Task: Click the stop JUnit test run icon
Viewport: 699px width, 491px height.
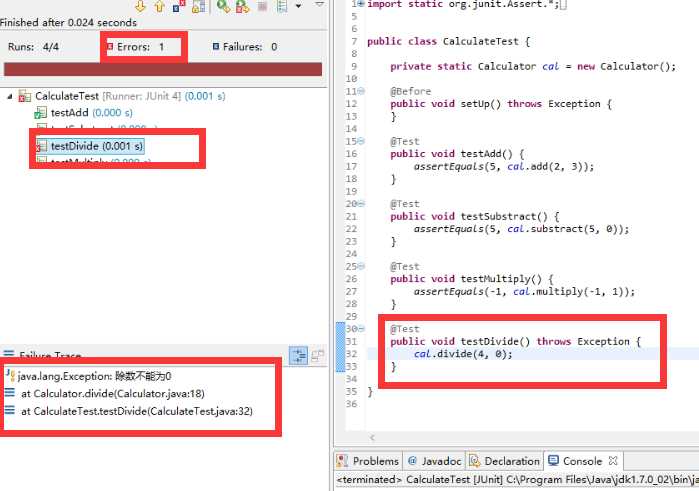Action: pyautogui.click(x=263, y=6)
